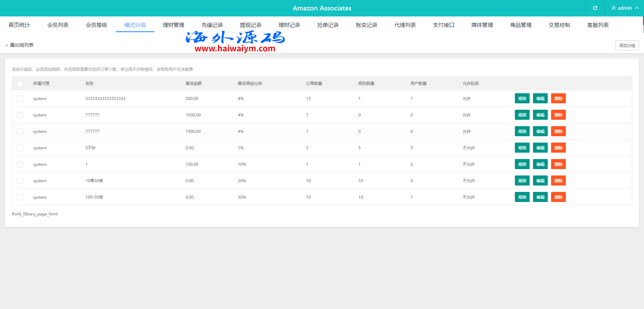Open the 理财管理 menu tab

point(173,25)
